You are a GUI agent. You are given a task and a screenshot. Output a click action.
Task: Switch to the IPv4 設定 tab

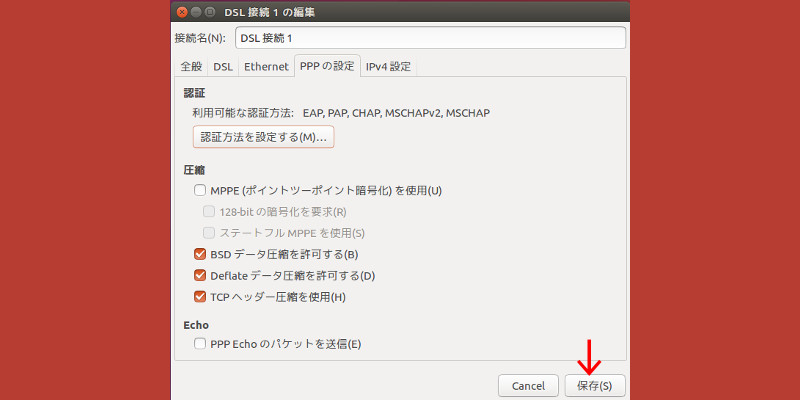coord(388,67)
